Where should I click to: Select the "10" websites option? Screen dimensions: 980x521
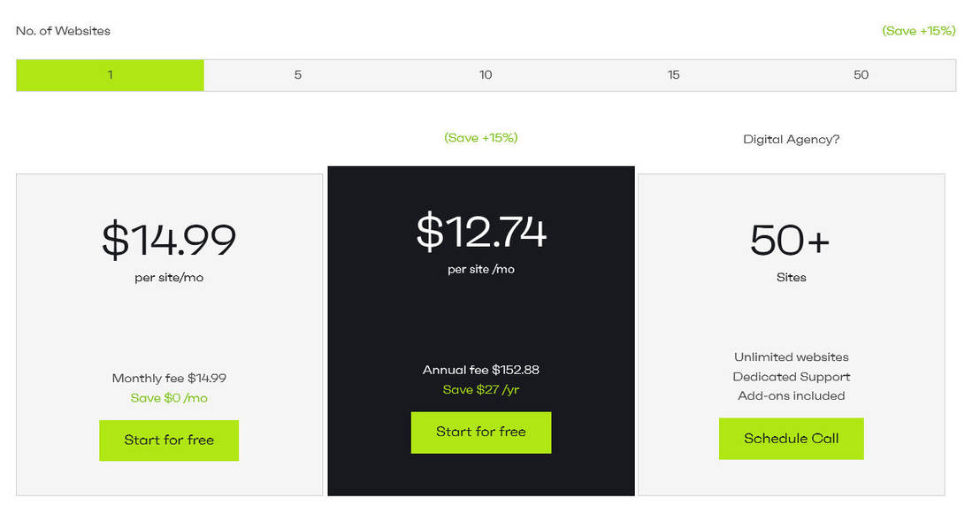(x=486, y=75)
